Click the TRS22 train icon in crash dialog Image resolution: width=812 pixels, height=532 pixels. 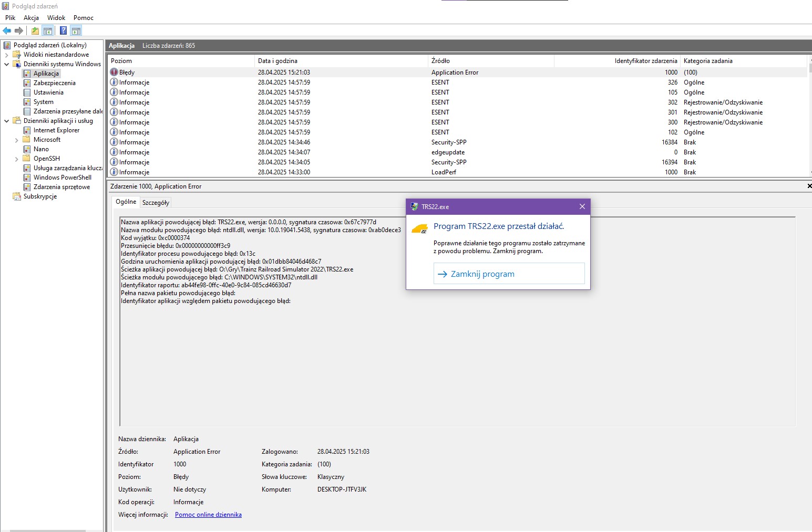click(419, 229)
